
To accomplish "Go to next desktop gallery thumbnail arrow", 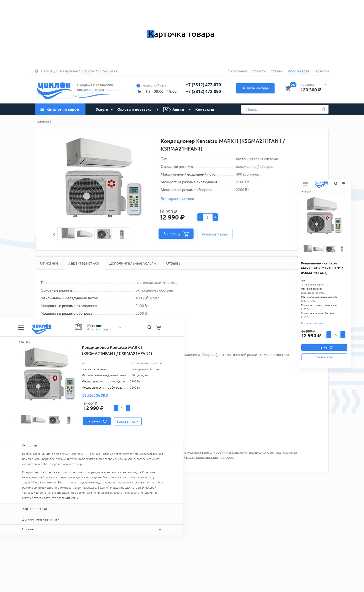I will 133,235.
